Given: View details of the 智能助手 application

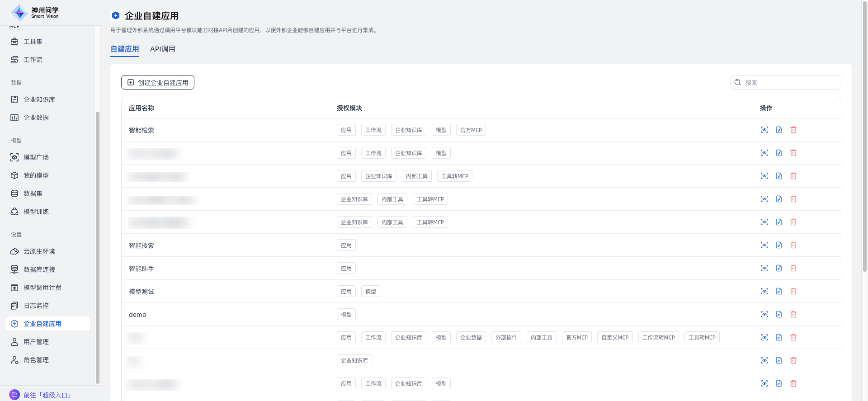Looking at the screenshot, I should [764, 269].
